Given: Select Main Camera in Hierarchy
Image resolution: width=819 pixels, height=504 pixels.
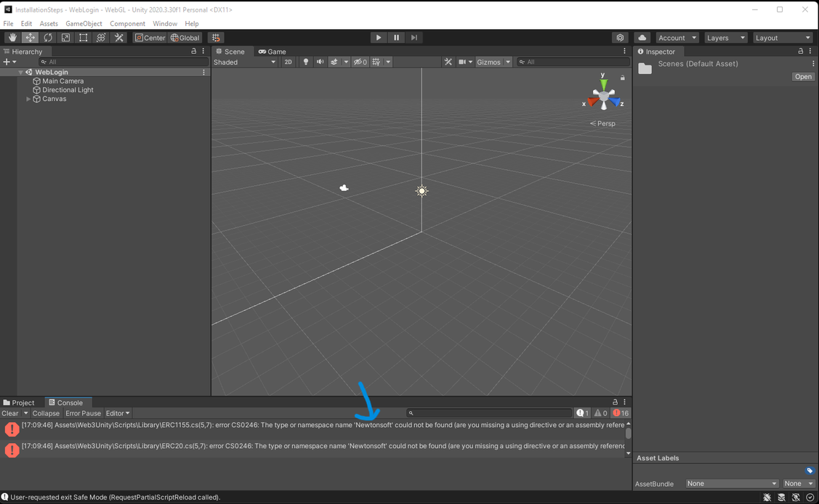Looking at the screenshot, I should coord(62,81).
